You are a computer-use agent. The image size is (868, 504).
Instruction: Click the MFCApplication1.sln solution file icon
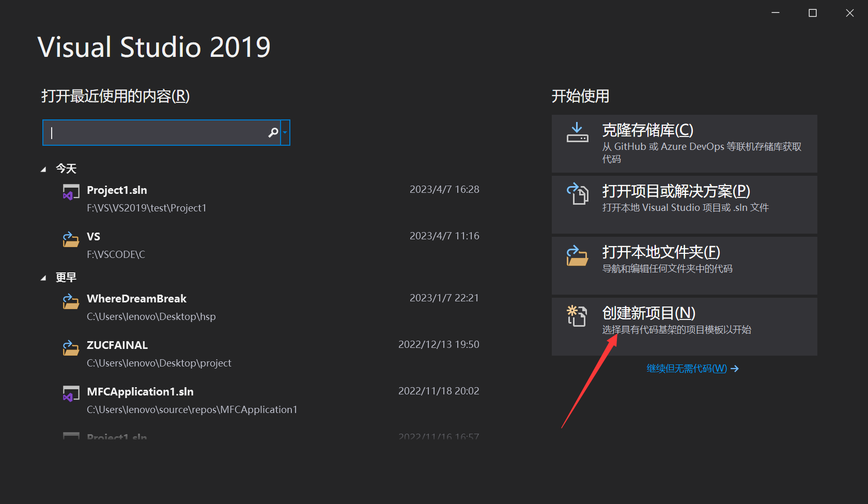coord(71,393)
